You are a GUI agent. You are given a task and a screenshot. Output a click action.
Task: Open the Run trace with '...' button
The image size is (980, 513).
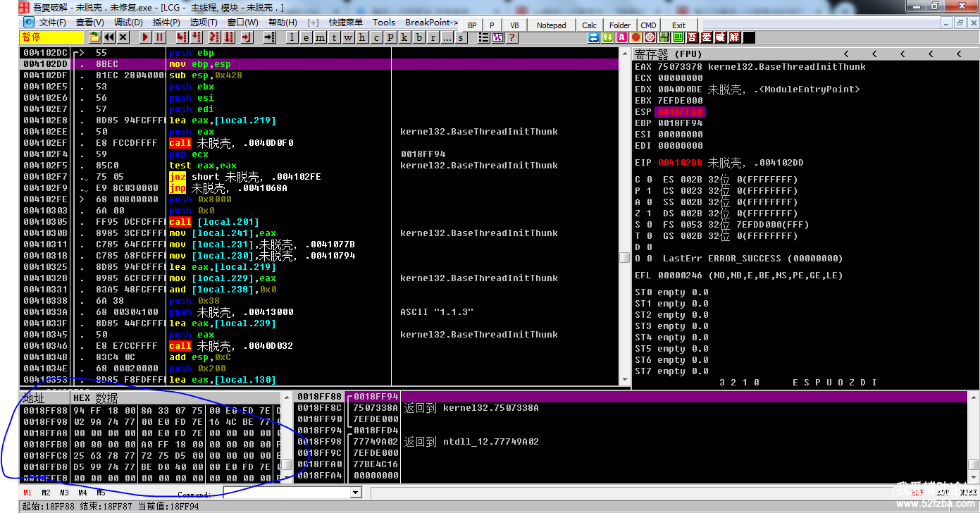447,37
